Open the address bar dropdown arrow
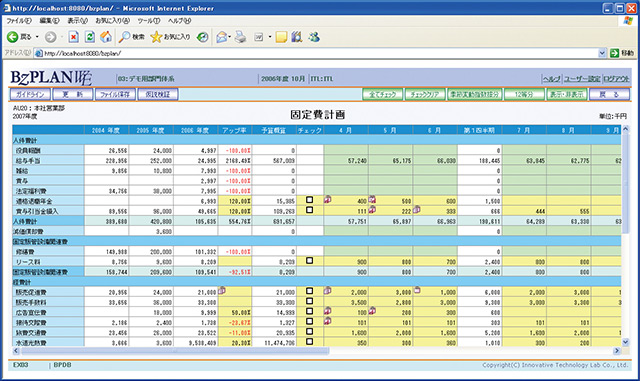640x381 pixels. pyautogui.click(x=602, y=53)
